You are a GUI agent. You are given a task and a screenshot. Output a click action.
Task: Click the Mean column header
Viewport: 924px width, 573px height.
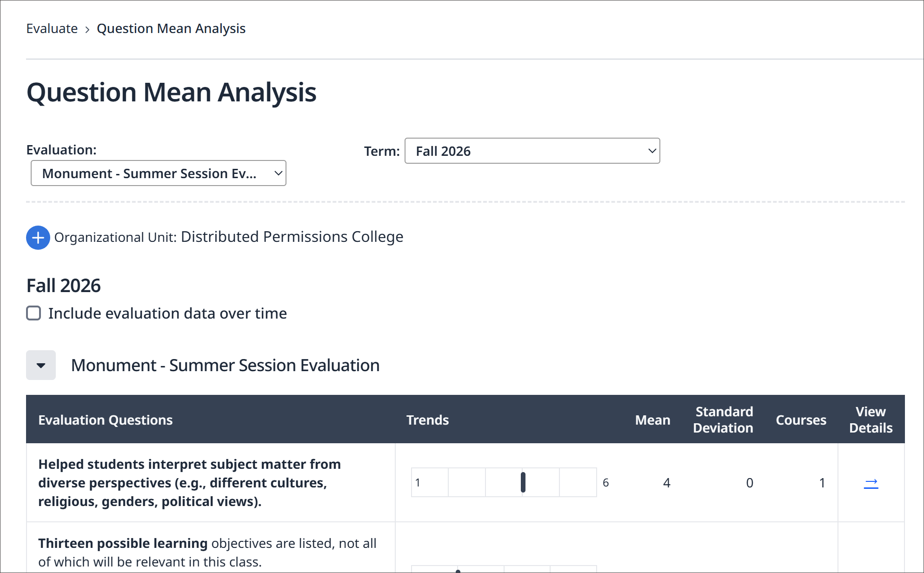[652, 420]
